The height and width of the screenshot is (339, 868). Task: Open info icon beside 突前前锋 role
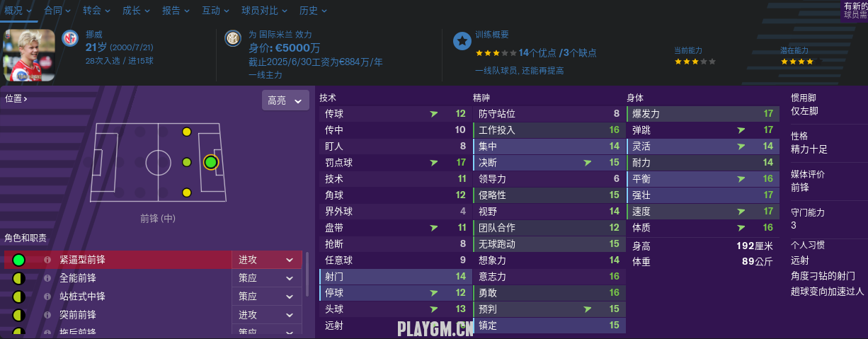pyautogui.click(x=48, y=315)
